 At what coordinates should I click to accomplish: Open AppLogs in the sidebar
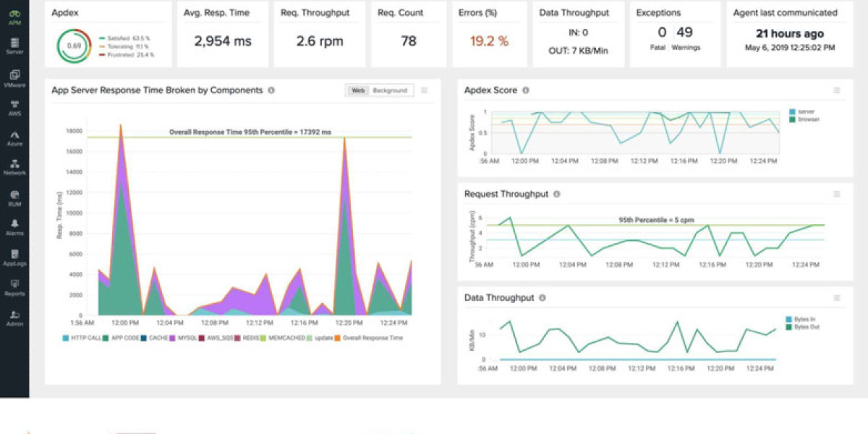[x=14, y=256]
